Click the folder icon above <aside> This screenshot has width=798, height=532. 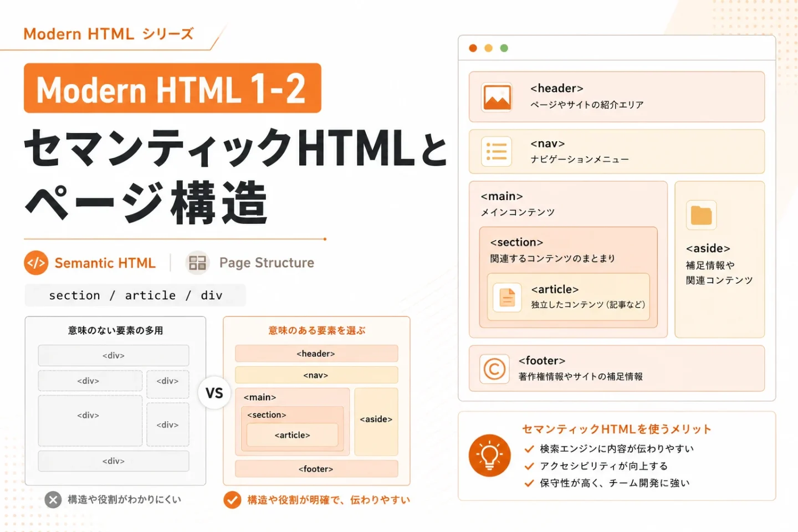coord(701,215)
